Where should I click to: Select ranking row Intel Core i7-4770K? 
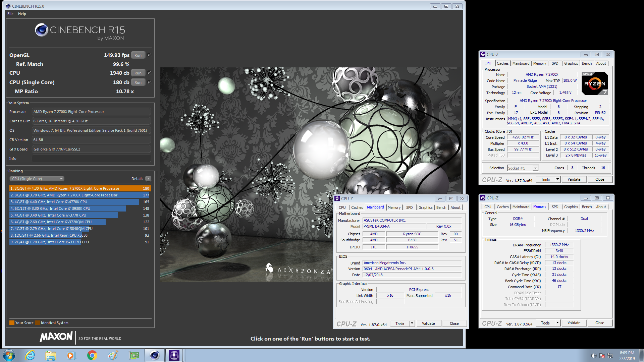tap(80, 202)
